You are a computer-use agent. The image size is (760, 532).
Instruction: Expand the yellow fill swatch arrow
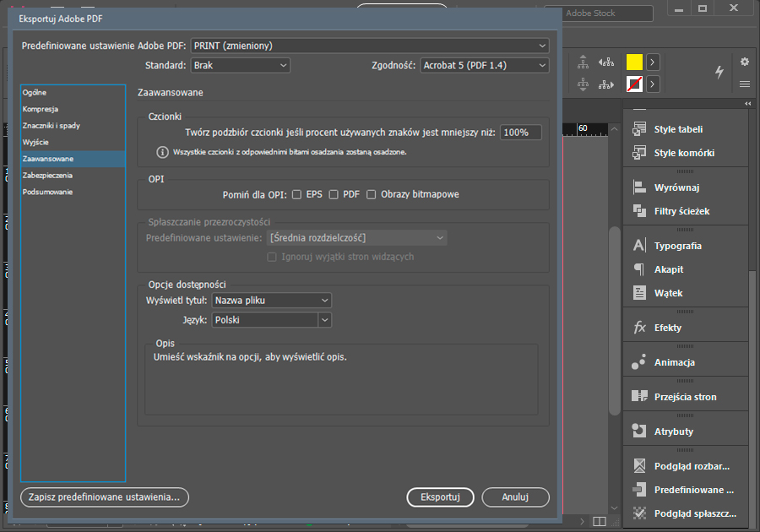point(653,62)
